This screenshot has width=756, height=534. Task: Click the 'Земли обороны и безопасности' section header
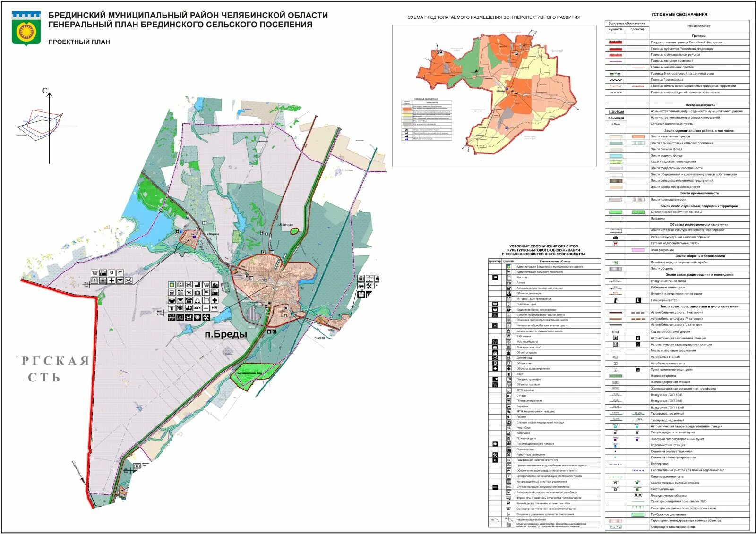(x=700, y=256)
